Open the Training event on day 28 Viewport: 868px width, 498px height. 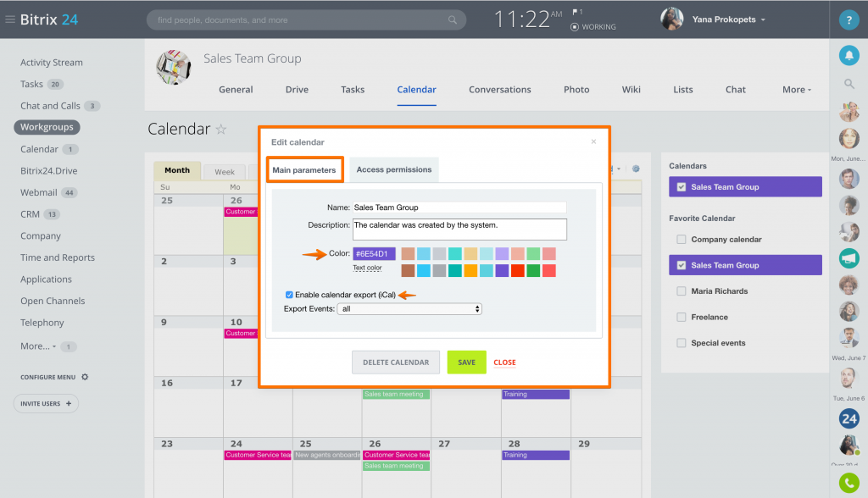click(x=536, y=455)
